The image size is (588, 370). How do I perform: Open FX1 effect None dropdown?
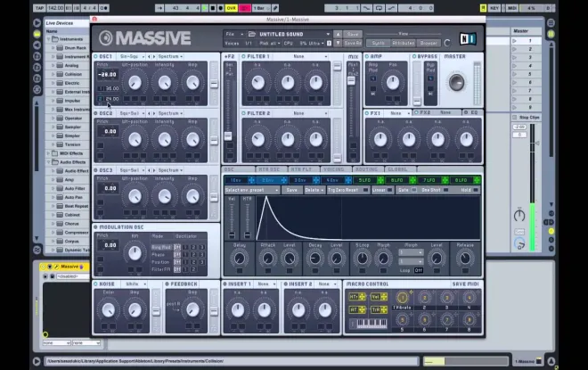400,113
